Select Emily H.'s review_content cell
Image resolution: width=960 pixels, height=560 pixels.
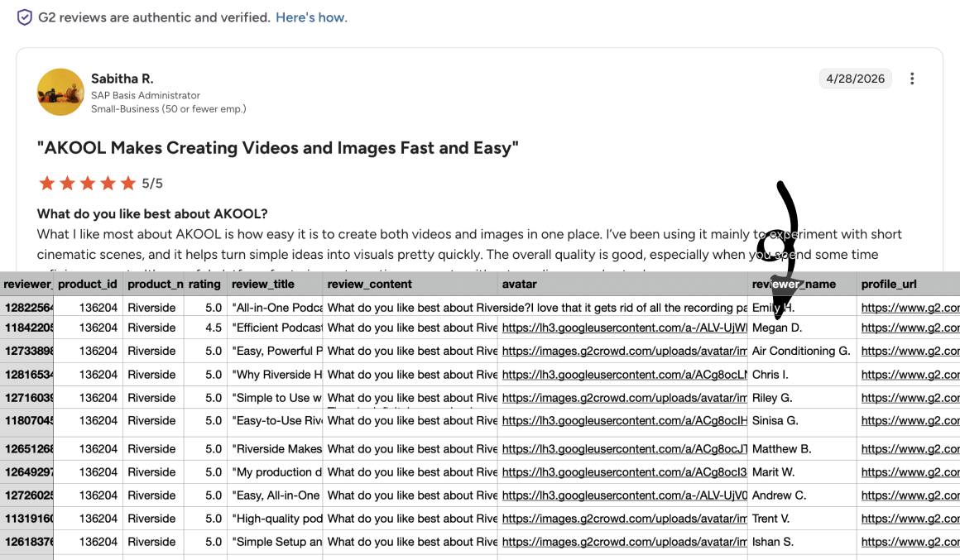pos(535,308)
